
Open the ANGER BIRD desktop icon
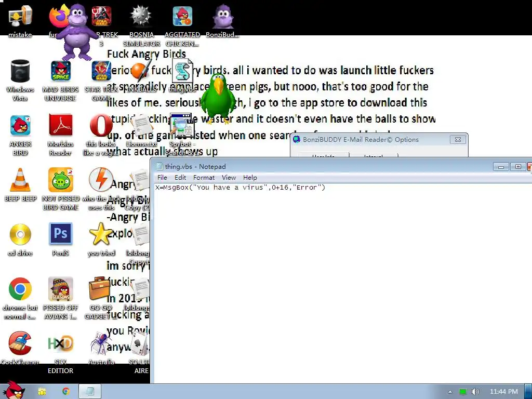point(20,126)
